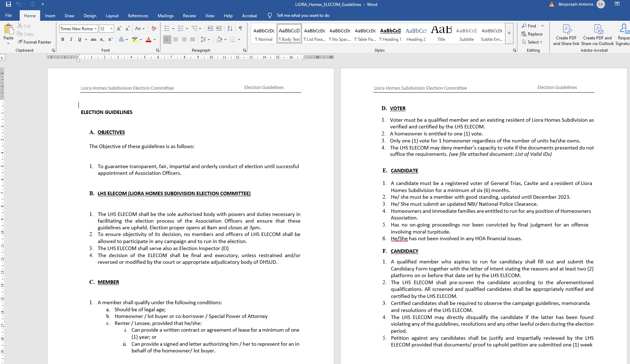The image size is (630, 364).
Task: Save the document with the floppy disk icon
Action: 8,4
